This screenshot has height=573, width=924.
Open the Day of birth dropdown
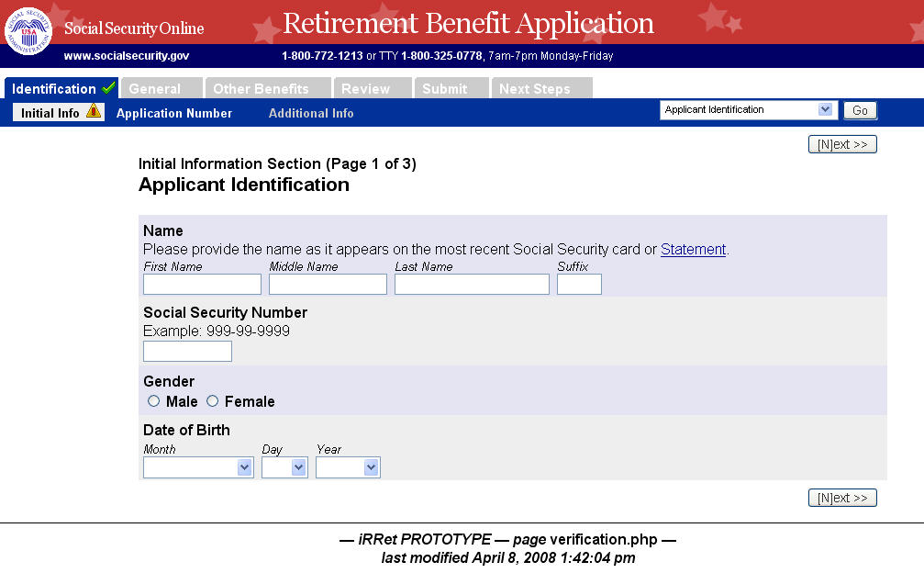pos(284,467)
